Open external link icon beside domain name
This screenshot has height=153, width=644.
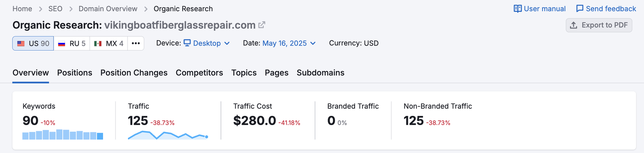pos(262,25)
